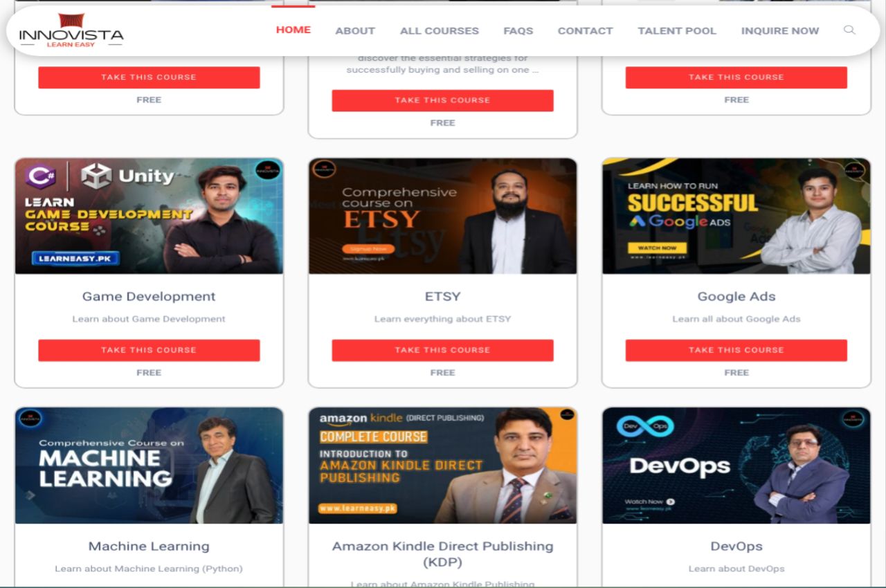Click Watch Now badge on Google Ads banner
The height and width of the screenshot is (588, 886).
(x=657, y=248)
